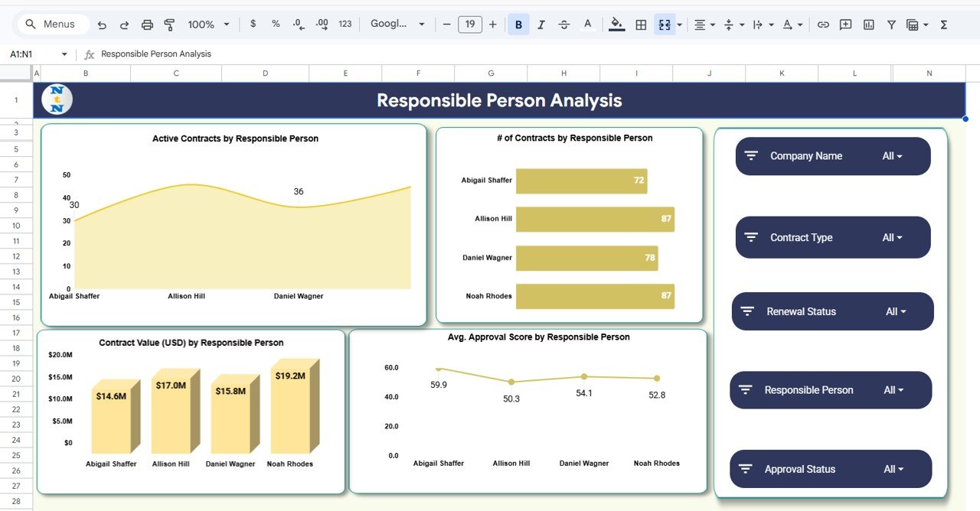This screenshot has height=511, width=980.
Task: Create a filter with the funnel icon
Action: coord(891,24)
